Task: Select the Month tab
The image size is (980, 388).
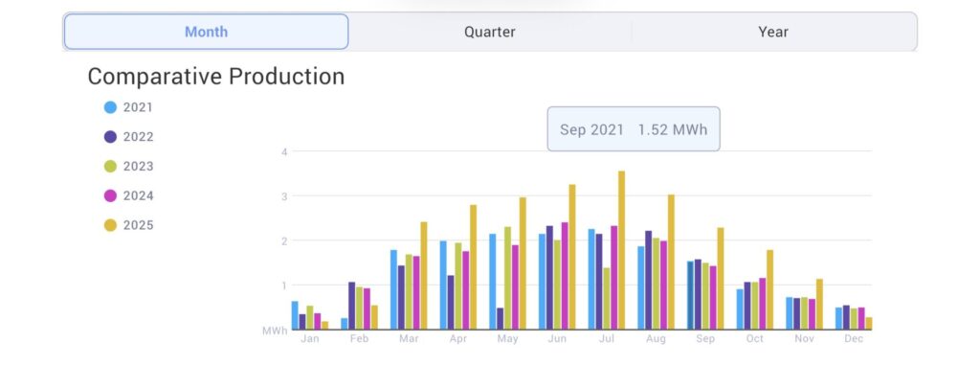Action: click(x=206, y=32)
